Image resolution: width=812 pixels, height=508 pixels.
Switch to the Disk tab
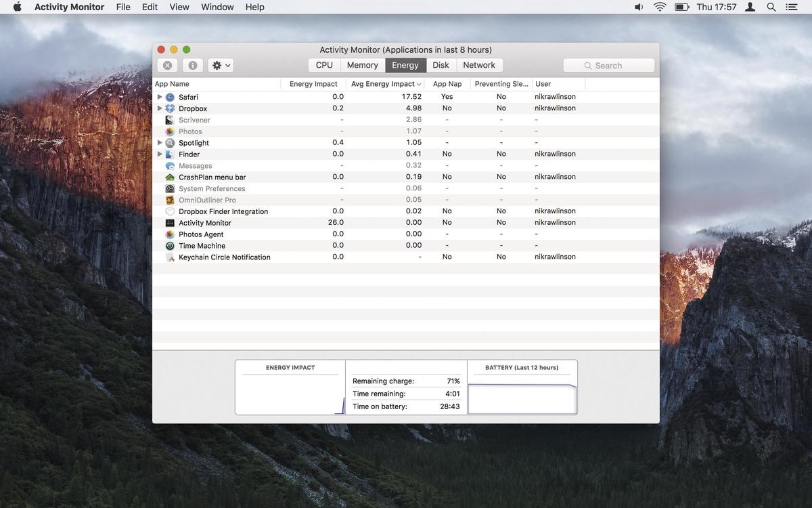[441, 65]
